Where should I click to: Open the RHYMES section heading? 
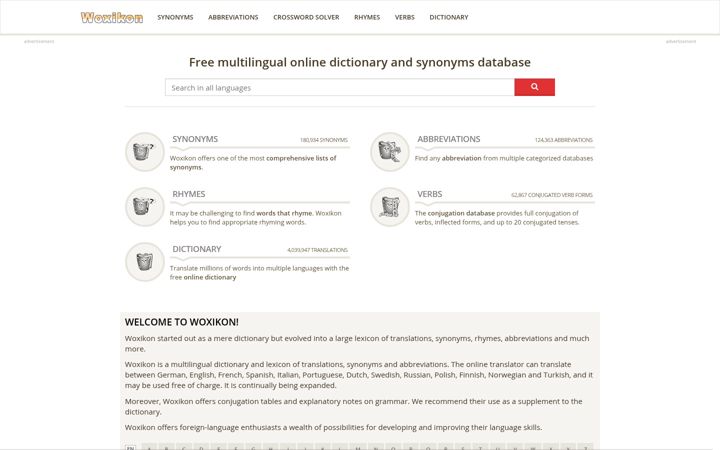189,194
